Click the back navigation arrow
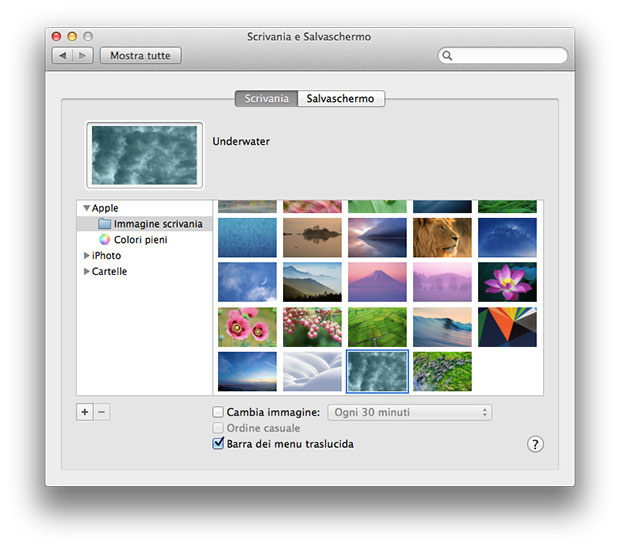The height and width of the screenshot is (549, 620). pyautogui.click(x=63, y=56)
